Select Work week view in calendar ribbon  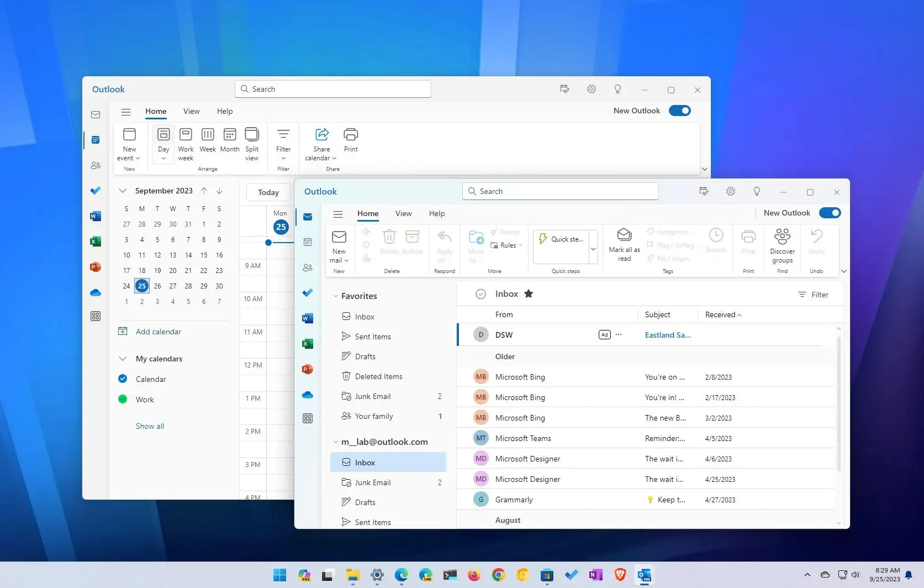[x=186, y=143]
